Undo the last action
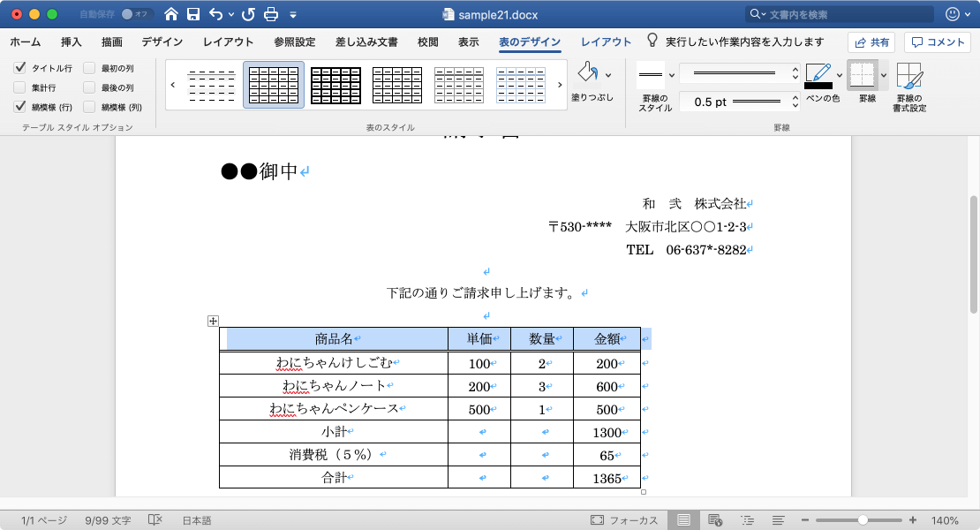Viewport: 980px width, 530px height. [x=216, y=14]
